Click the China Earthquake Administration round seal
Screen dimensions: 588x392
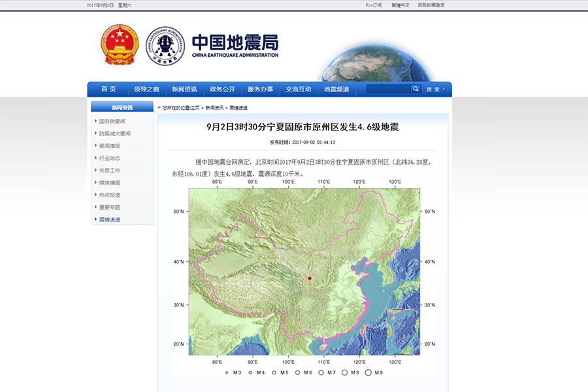[x=165, y=45]
